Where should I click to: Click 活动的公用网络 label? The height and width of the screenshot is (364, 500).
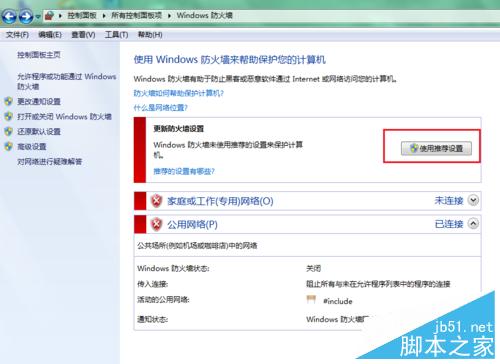coord(163,300)
